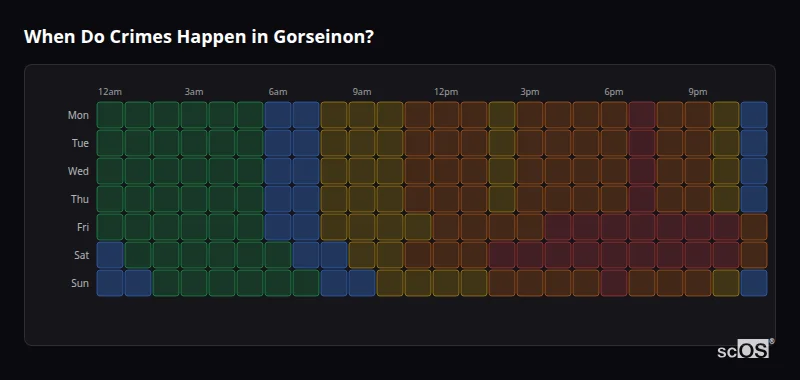The width and height of the screenshot is (800, 380).
Task: Pick the Sunday 3am green cell
Action: point(194,283)
